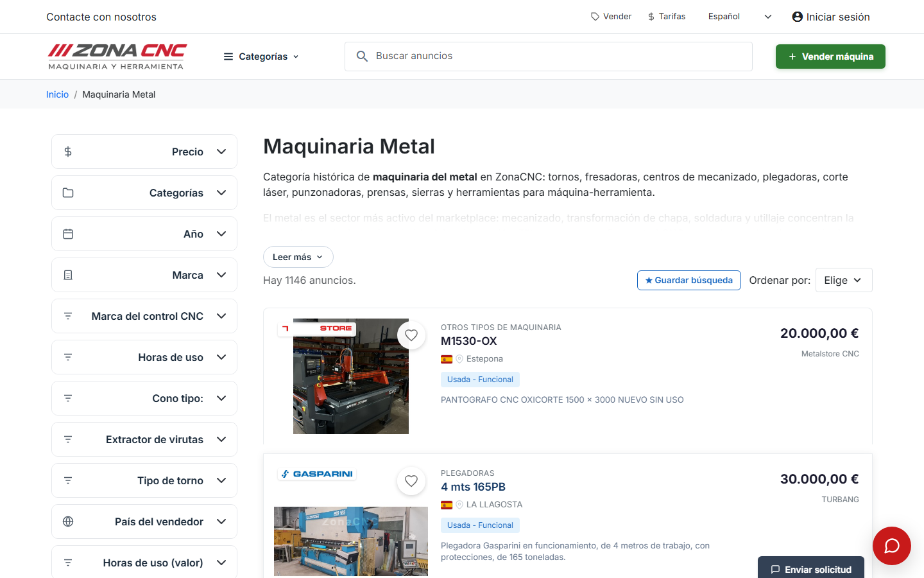Screen dimensions: 924x578
Task: Click the PLEGADORAS category label
Action: (x=468, y=473)
